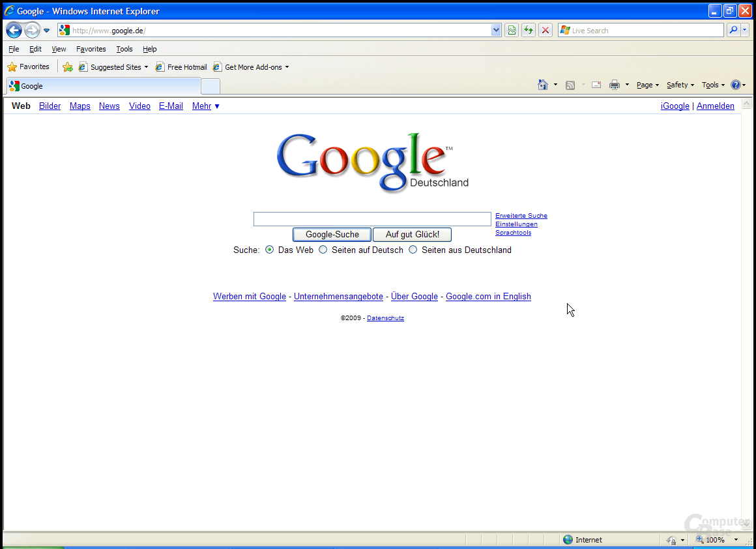Click the Print icon

click(x=614, y=85)
